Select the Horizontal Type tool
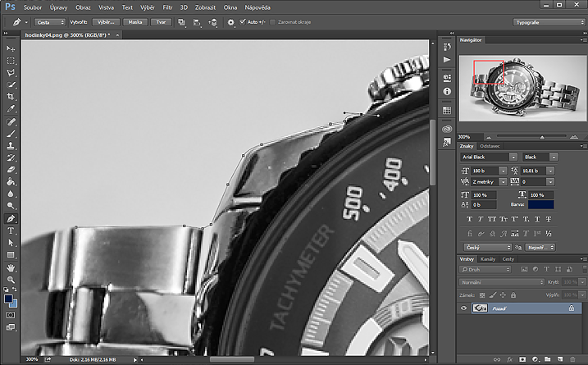Image resolution: width=588 pixels, height=365 pixels. coord(11,230)
